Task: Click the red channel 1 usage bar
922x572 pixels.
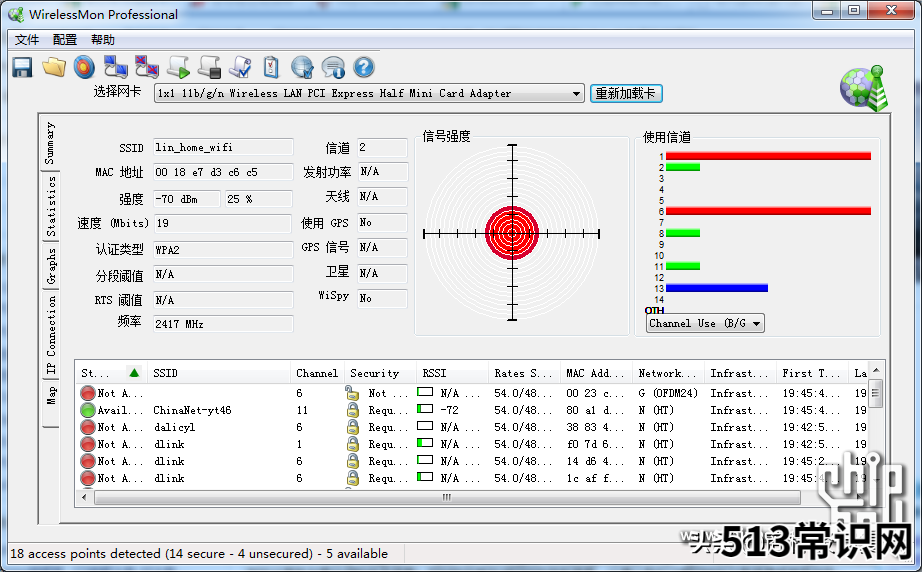Action: [768, 156]
